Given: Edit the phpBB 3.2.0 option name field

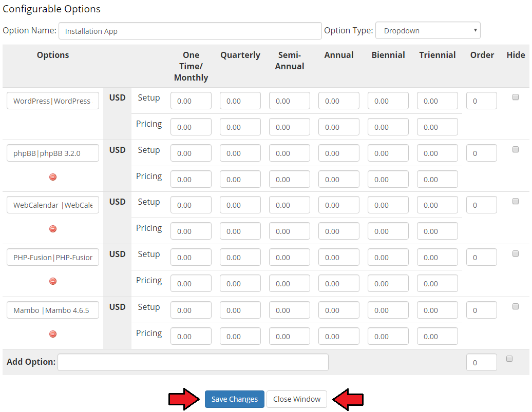Looking at the screenshot, I should (x=53, y=153).
